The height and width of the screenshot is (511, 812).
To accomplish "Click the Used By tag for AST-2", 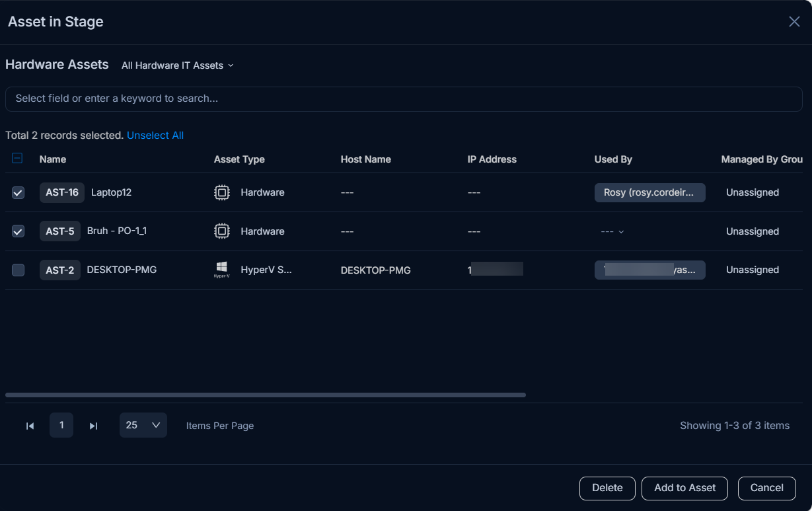I will point(650,270).
